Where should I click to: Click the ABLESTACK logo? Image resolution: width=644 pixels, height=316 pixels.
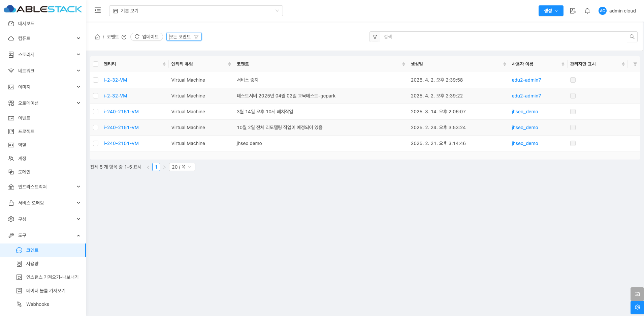tap(43, 9)
